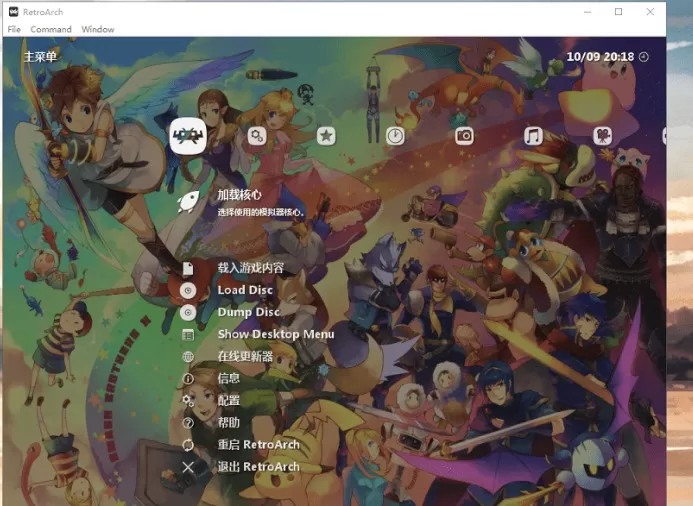
Task: Click the rocket icon for 加载核心
Action: (188, 203)
